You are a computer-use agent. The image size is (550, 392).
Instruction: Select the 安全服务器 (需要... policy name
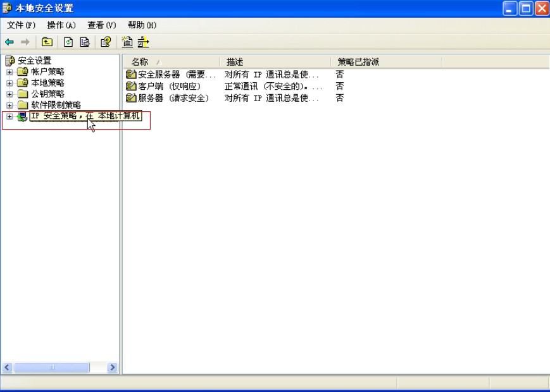[177, 74]
